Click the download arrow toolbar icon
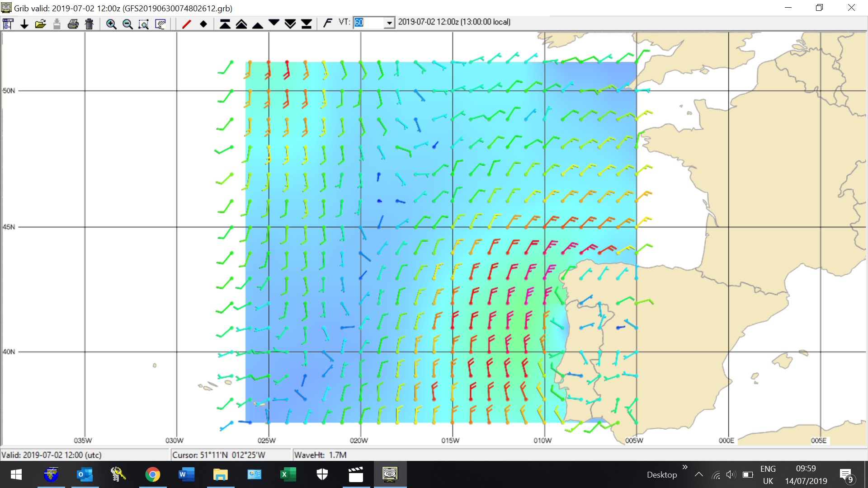 (24, 24)
